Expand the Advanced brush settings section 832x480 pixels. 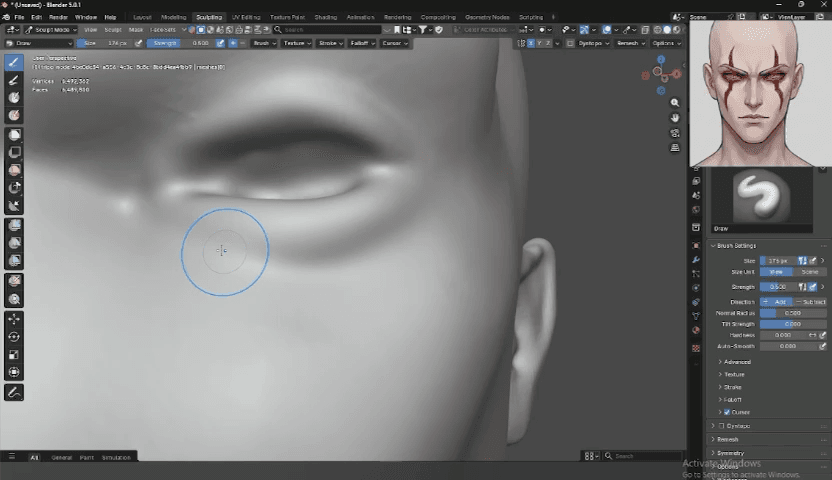pyautogui.click(x=734, y=362)
